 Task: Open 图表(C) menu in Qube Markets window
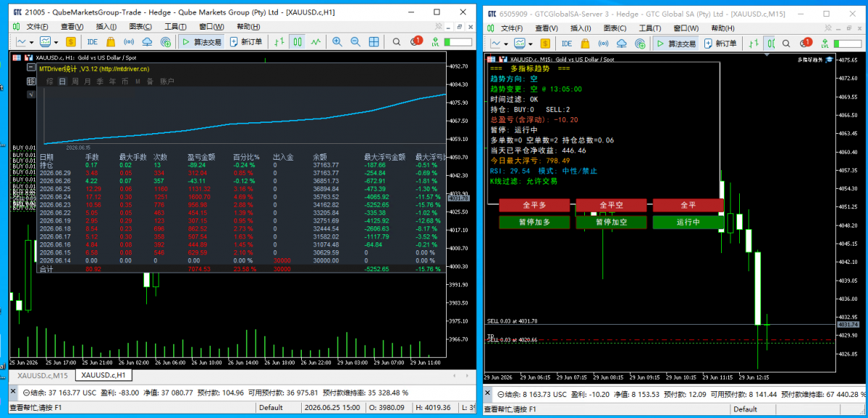140,27
